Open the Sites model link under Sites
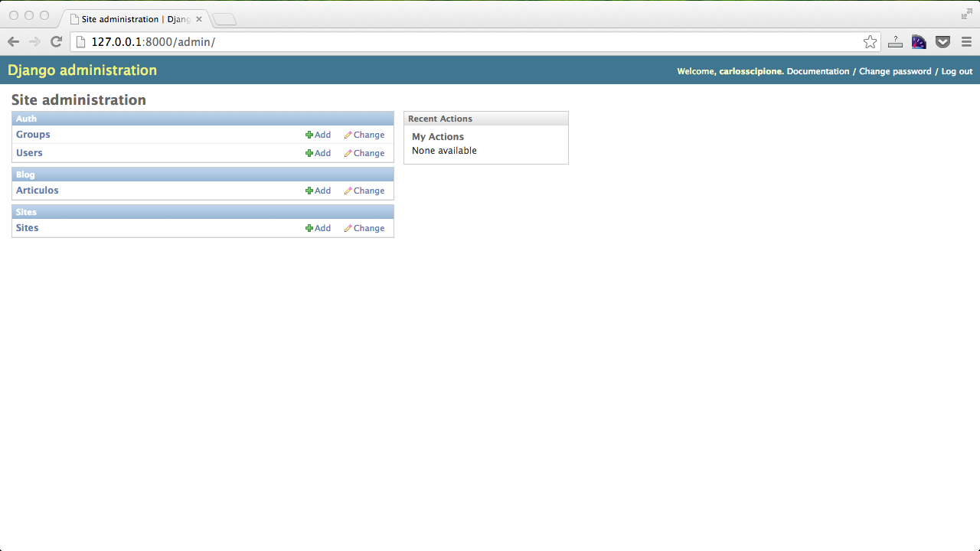 point(27,228)
